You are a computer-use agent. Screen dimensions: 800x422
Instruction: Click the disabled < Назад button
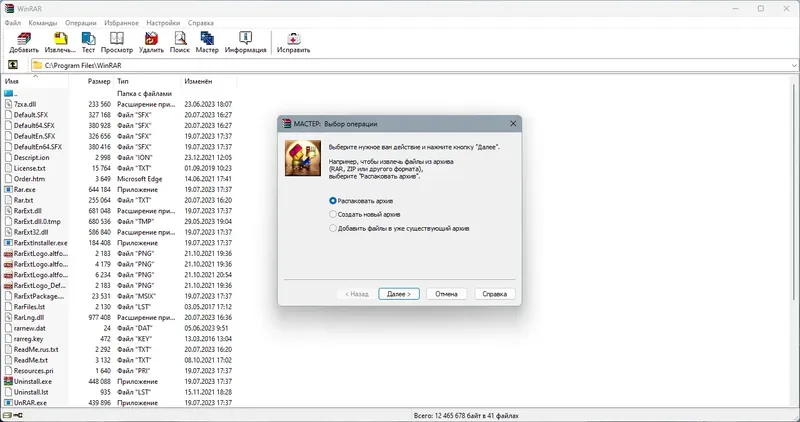[x=357, y=294]
